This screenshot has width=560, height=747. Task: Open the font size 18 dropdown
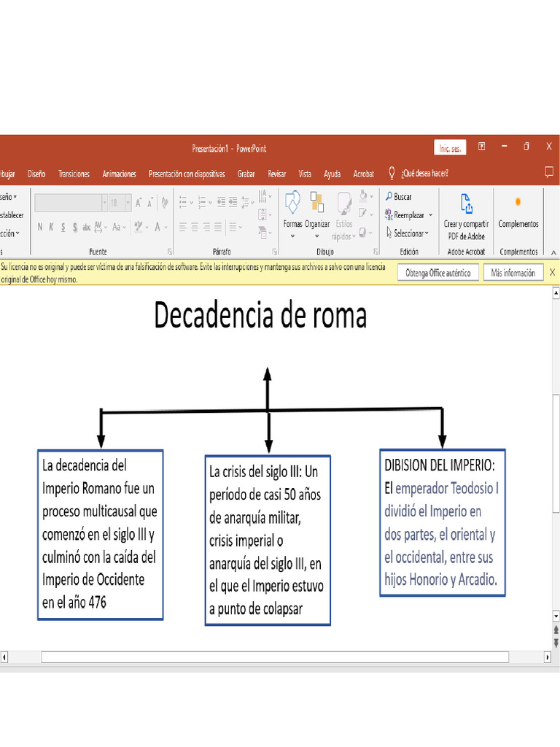click(128, 203)
